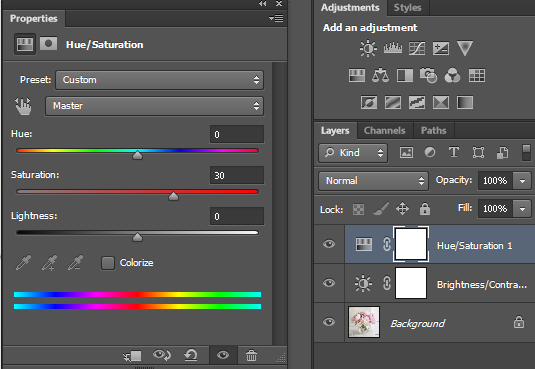Click the Hue value input field
Screen dimensions: 535x369
237,134
